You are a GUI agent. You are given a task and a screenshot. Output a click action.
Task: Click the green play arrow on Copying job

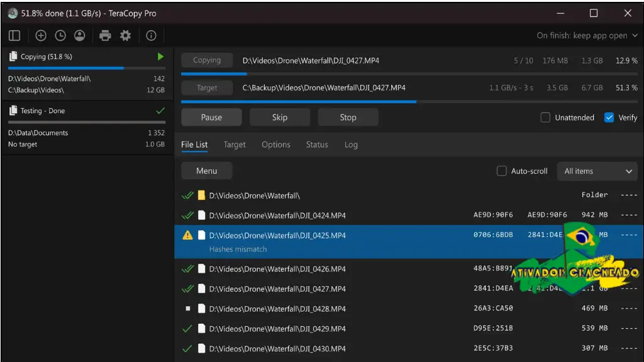(x=160, y=57)
